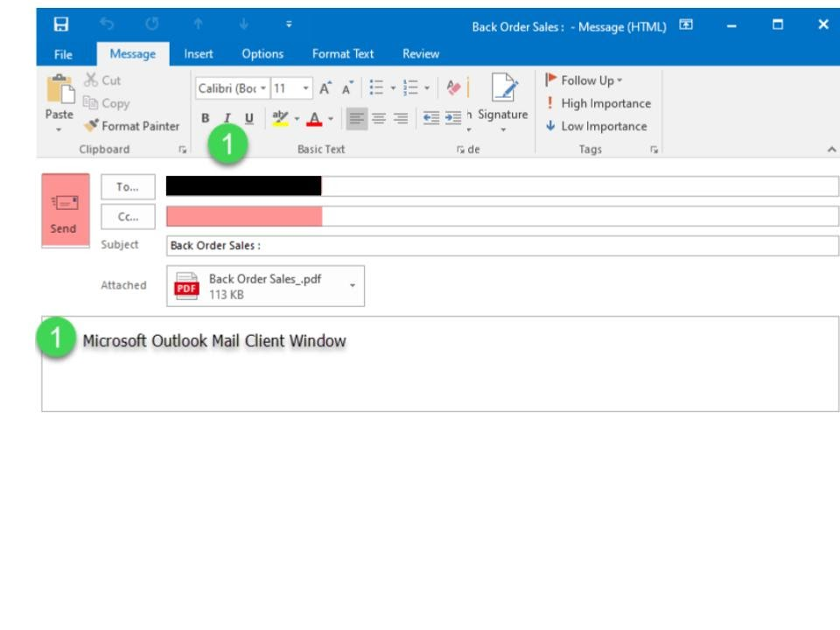Toggle bold formatting
This screenshot has height=630, width=840.
click(x=206, y=117)
